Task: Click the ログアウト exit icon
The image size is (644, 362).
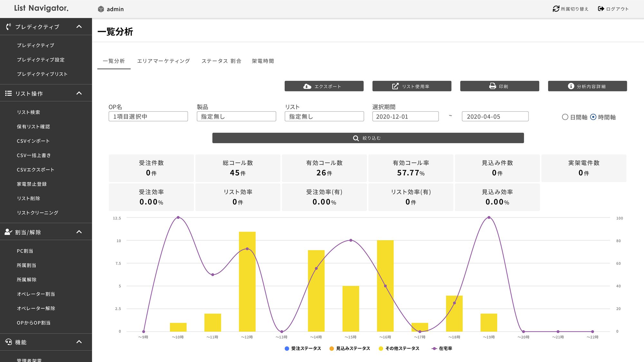Action: coord(601,9)
